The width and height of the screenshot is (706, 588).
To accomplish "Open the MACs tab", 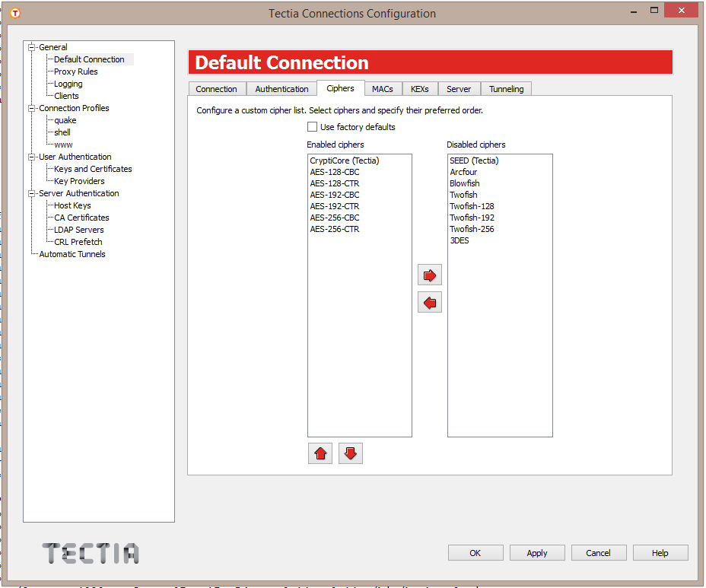I will pos(383,89).
